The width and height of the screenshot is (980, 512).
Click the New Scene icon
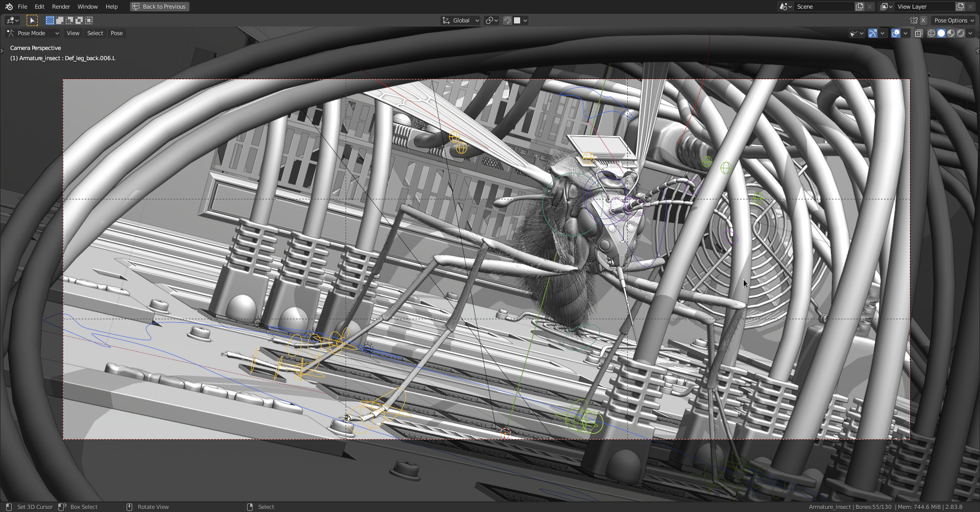pos(860,7)
